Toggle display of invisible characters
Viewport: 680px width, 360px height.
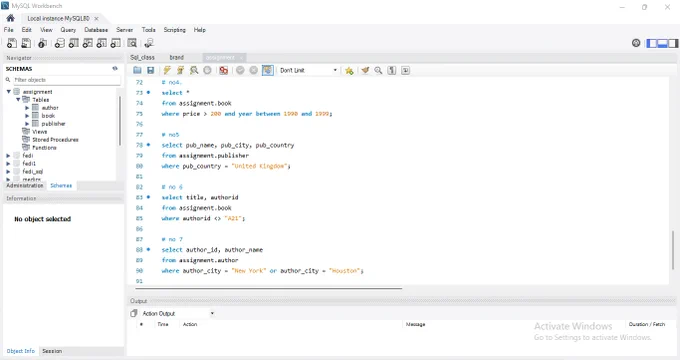(392, 70)
